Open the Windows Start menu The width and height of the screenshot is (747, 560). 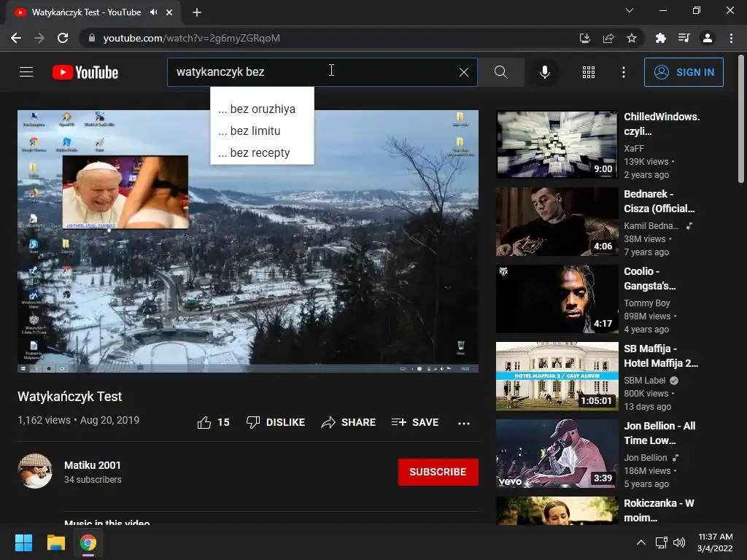(23, 542)
